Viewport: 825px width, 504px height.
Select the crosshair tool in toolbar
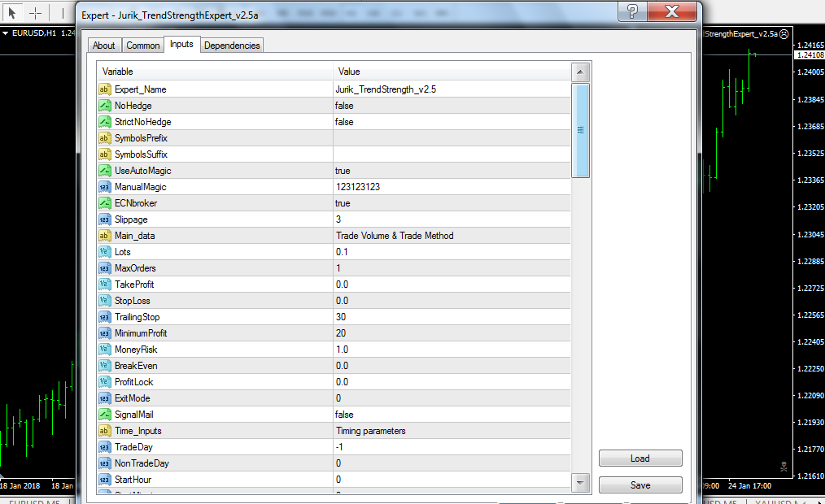[35, 13]
